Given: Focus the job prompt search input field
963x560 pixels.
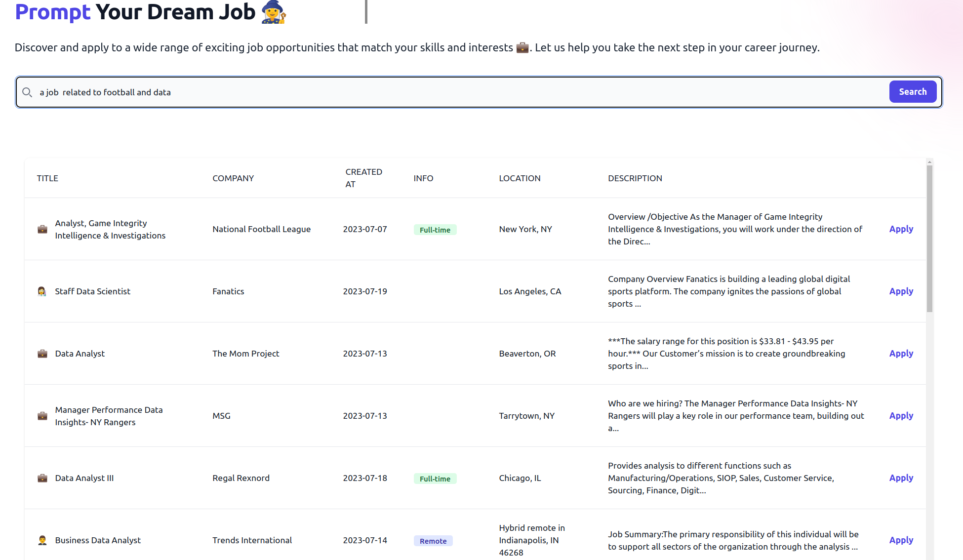Looking at the screenshot, I should pyautogui.click(x=444, y=92).
